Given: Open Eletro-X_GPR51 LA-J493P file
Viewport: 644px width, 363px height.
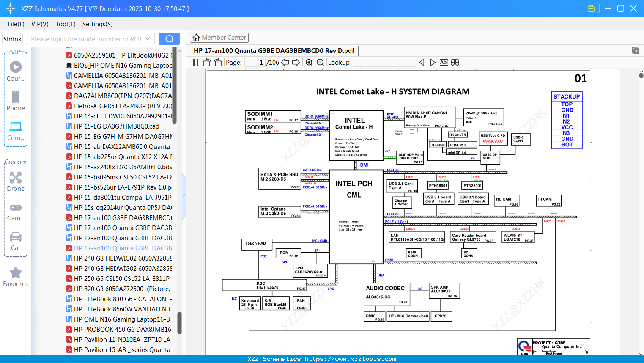Looking at the screenshot, I should pyautogui.click(x=119, y=106).
